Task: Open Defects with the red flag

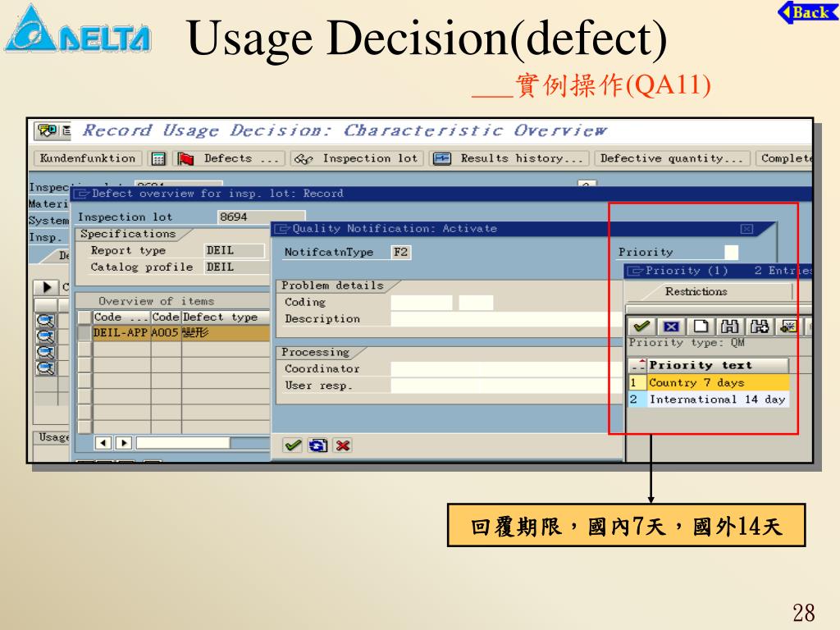Action: pos(229,158)
